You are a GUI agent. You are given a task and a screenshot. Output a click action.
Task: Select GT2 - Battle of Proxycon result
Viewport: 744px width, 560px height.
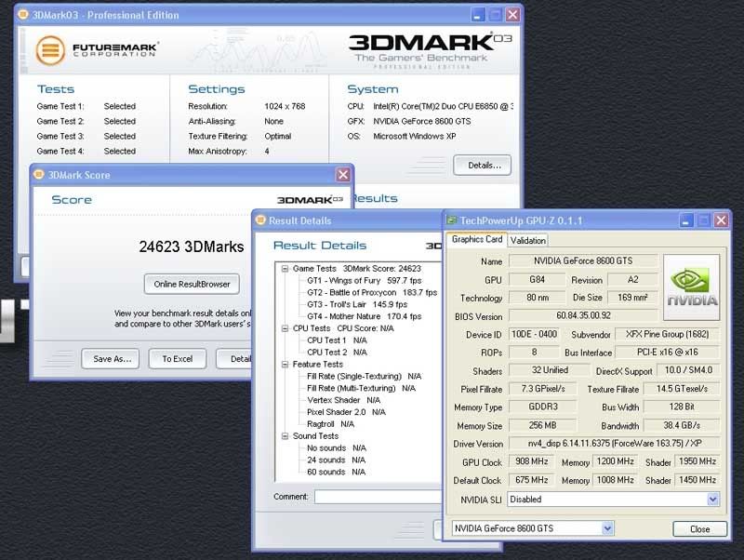[x=372, y=292]
